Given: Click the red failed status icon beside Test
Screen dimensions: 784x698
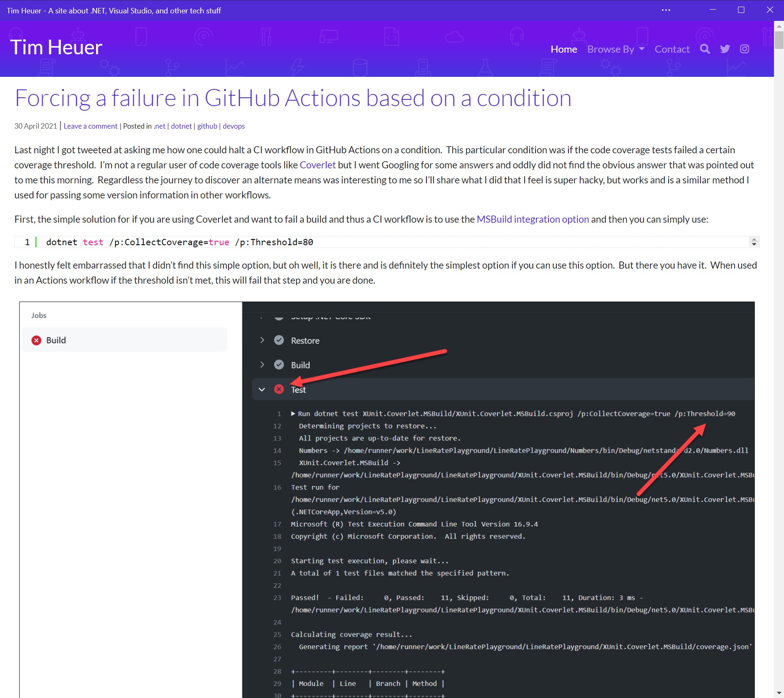Looking at the screenshot, I should 279,389.
